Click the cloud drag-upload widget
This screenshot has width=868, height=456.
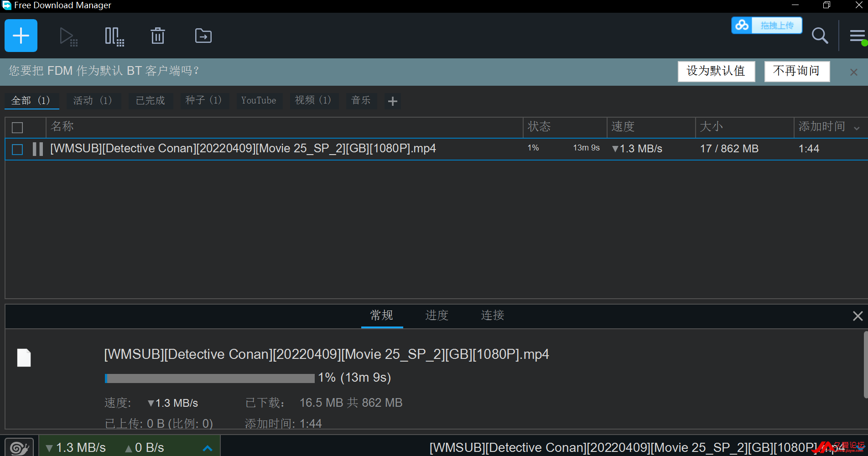click(767, 25)
